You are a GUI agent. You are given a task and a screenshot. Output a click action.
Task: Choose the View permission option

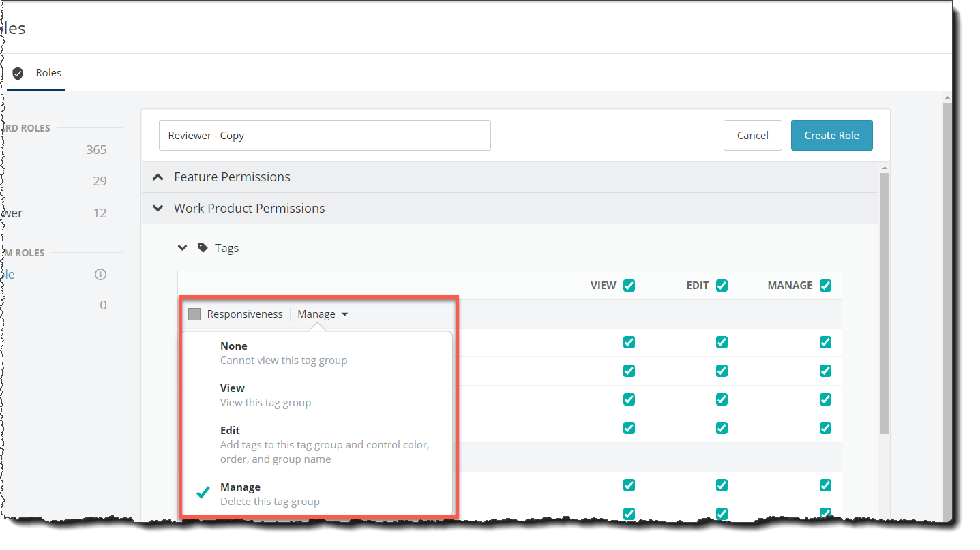coord(316,395)
